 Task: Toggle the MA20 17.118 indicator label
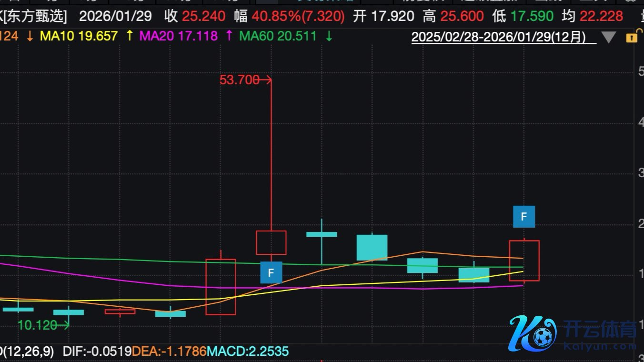pos(181,36)
